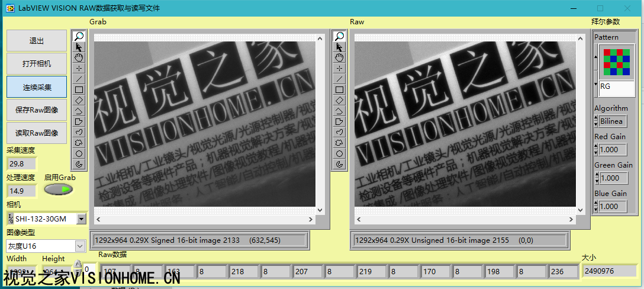Open the Algorithm Bilinear selector
The image size is (644, 289).
click(x=612, y=121)
